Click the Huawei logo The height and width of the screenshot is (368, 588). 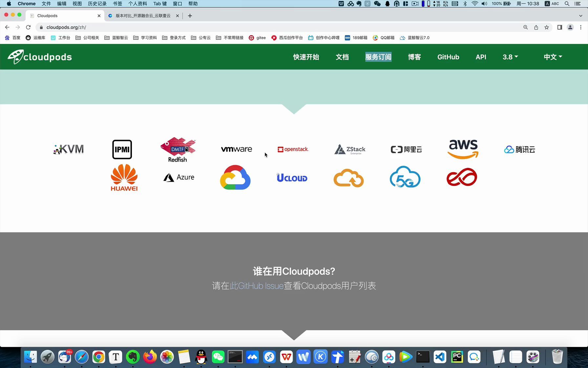click(124, 177)
